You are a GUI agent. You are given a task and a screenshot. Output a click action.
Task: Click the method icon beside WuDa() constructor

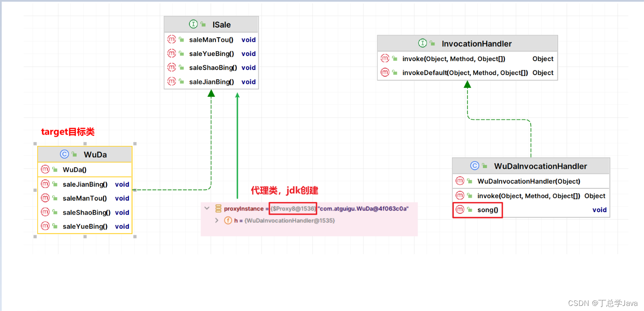[45, 169]
